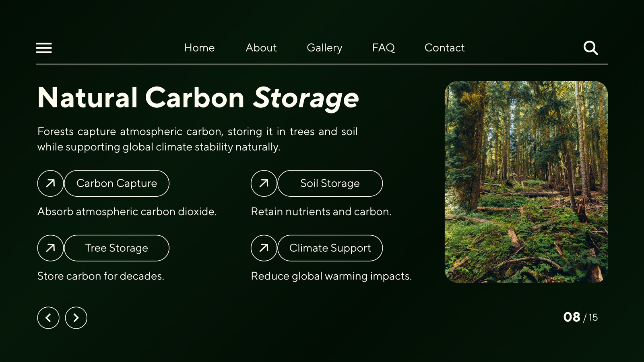Open the About nav item
This screenshot has width=644, height=362.
261,48
